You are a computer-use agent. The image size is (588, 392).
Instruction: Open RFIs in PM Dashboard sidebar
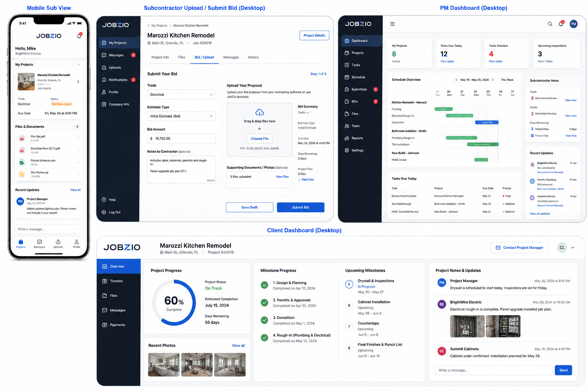(x=362, y=101)
